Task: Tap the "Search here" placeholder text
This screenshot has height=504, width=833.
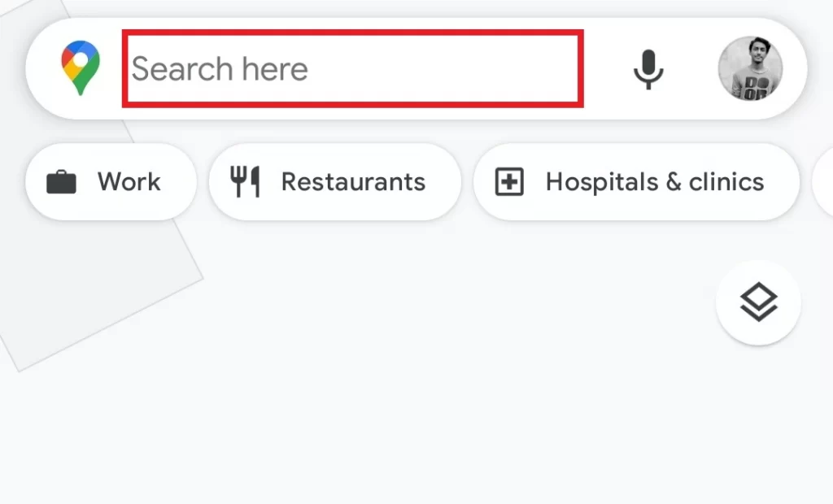Action: click(220, 69)
